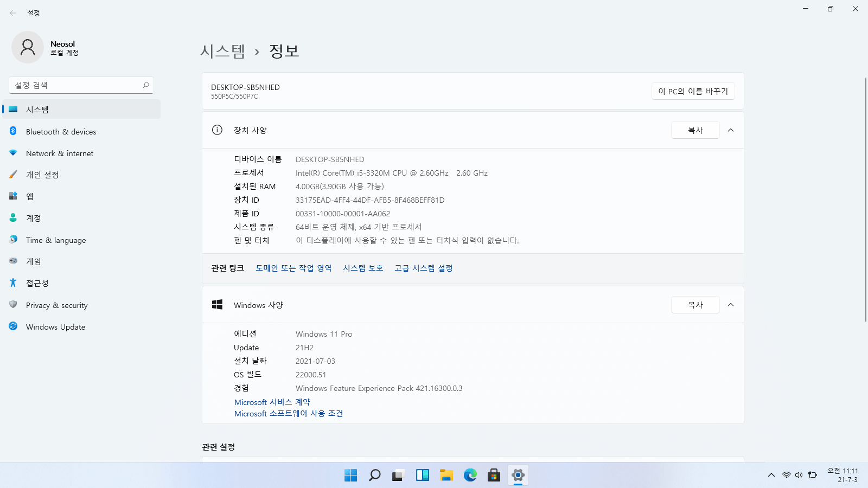Click the Windows logo beside Windows 사양
868x488 pixels.
(217, 305)
